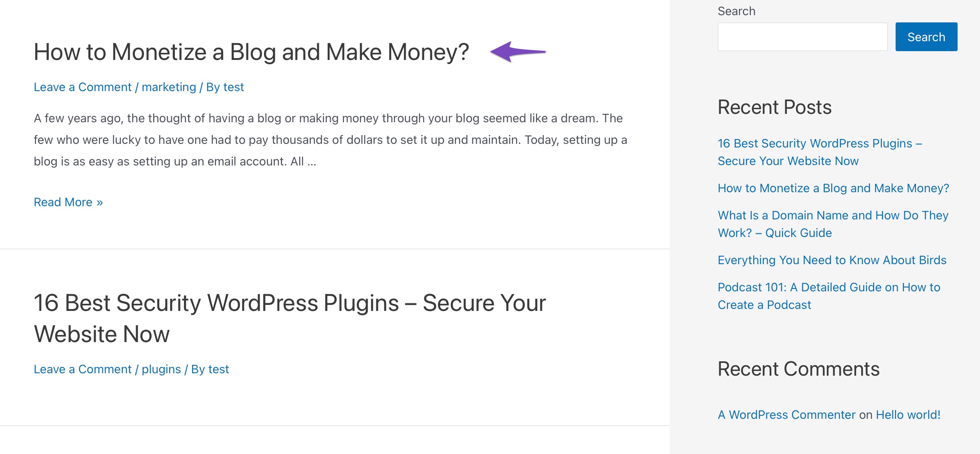
Task: Open the 'Hello world!' comment link
Action: pyautogui.click(x=908, y=415)
